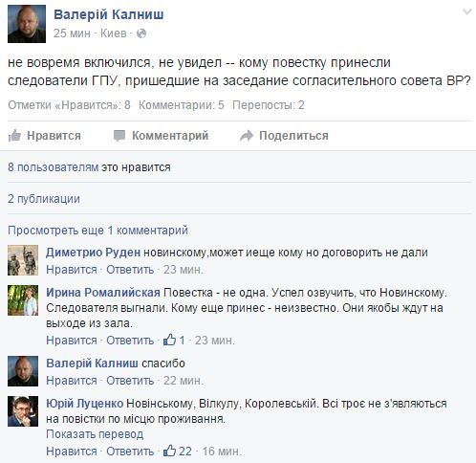The image size is (476, 463).
Task: Reply to Юрій Луценко's comment
Action: (130, 452)
